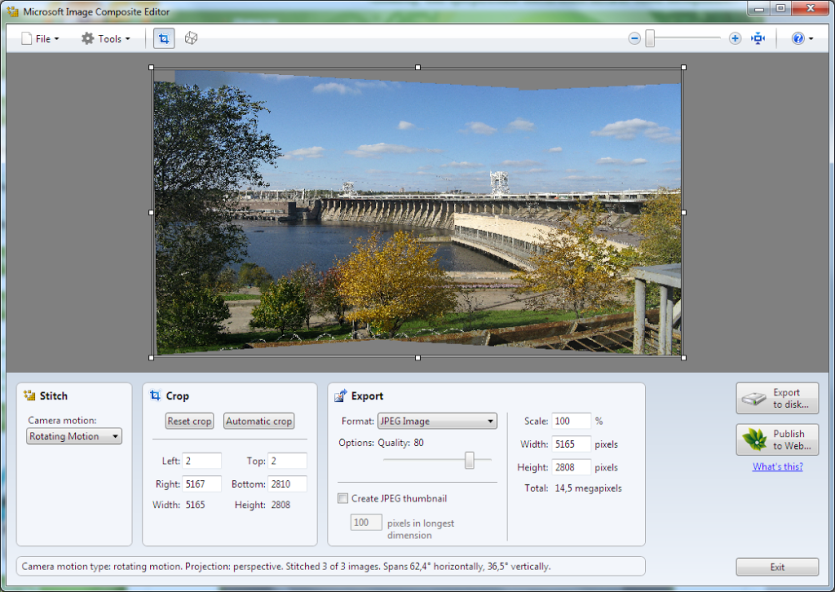The width and height of the screenshot is (835, 592).
Task: Click the status bar stitching summary text
Action: click(286, 566)
